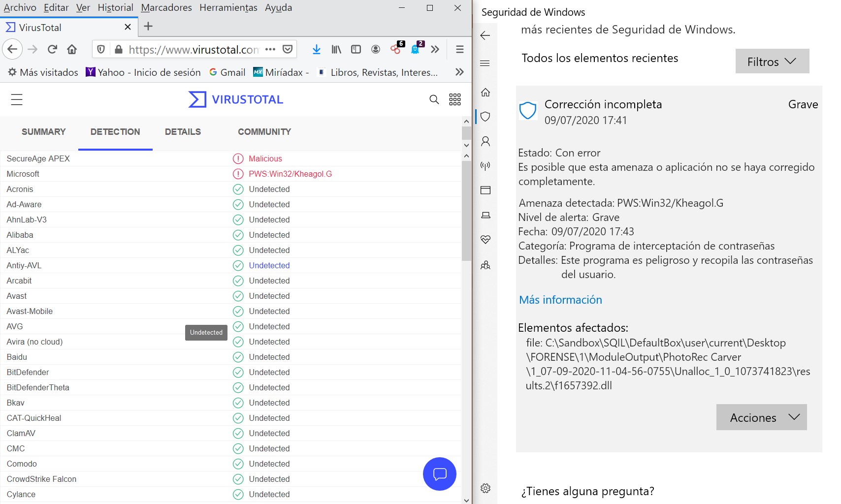Open Firefox downloads panel
Viewport: 841px width, 504px height.
(317, 49)
